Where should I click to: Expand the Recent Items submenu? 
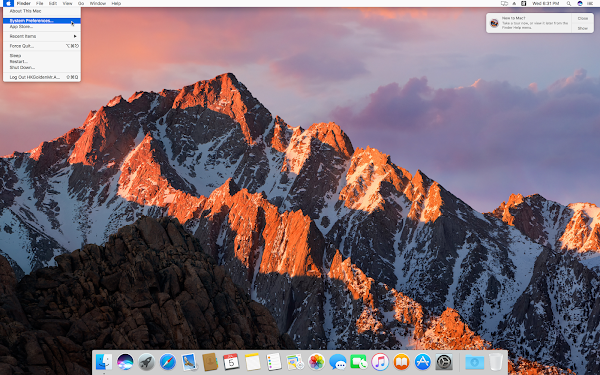tap(42, 36)
